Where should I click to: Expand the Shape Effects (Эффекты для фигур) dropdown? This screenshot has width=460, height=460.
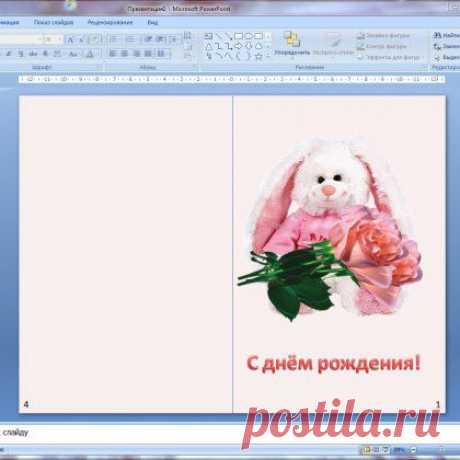389,57
